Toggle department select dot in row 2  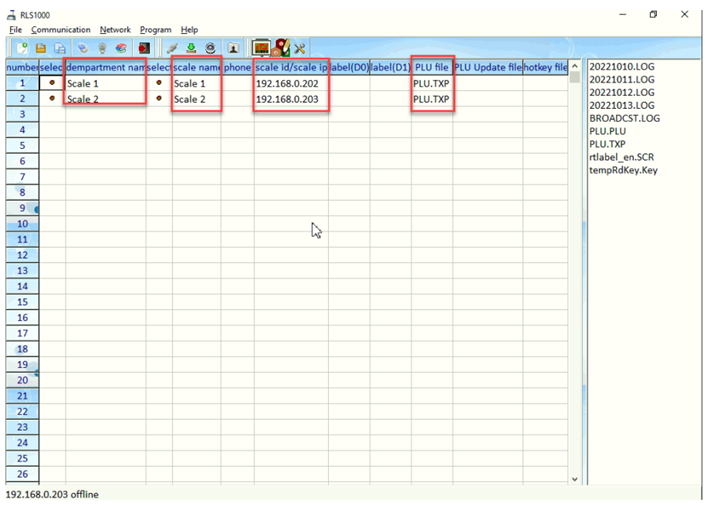[x=52, y=99]
